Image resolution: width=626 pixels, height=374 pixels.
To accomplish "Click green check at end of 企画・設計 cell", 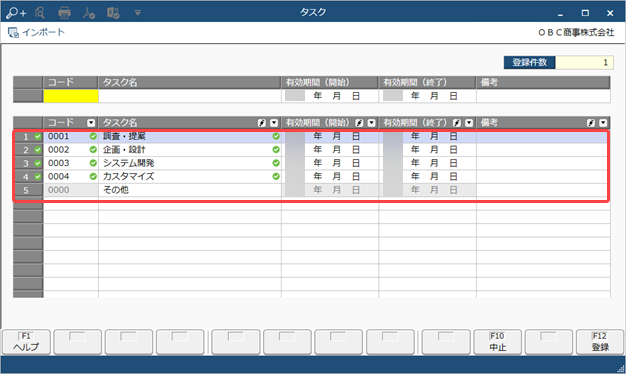I will point(276,150).
